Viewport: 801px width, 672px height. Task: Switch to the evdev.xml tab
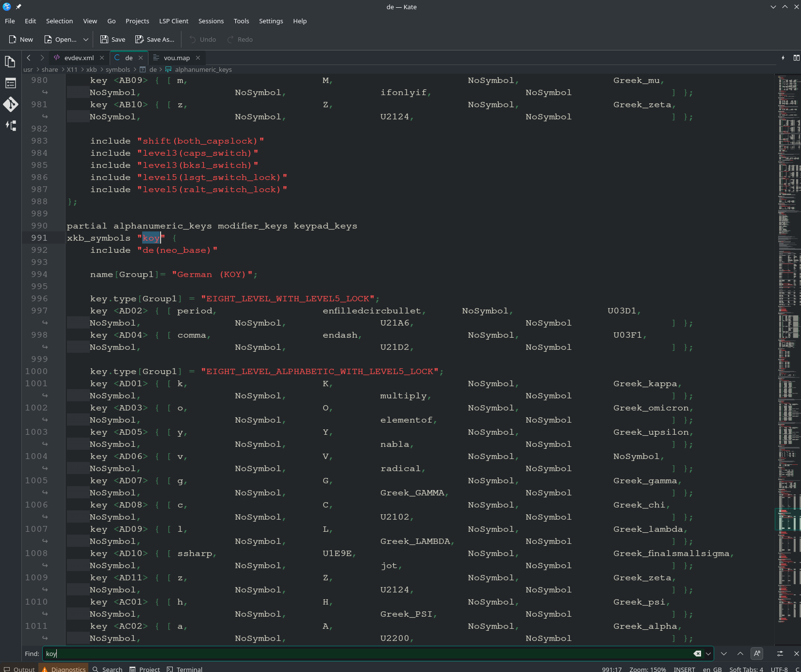coord(79,58)
